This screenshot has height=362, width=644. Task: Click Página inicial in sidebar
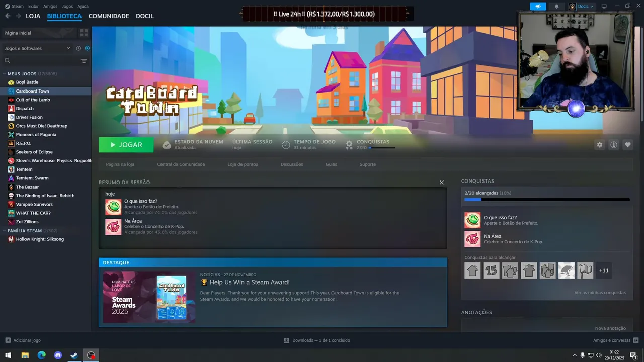pyautogui.click(x=38, y=33)
